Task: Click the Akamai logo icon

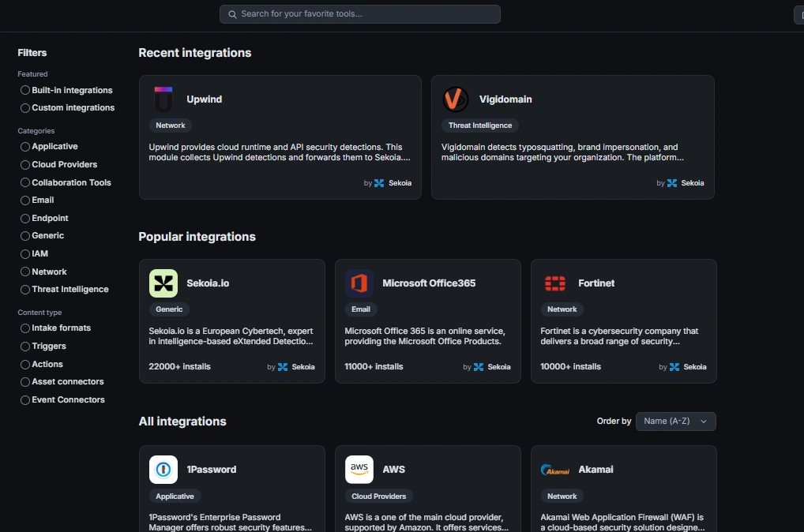Action: pos(554,470)
